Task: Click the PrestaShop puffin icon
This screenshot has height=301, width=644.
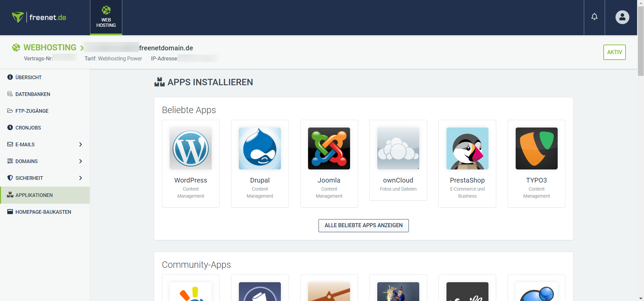Action: tap(467, 148)
